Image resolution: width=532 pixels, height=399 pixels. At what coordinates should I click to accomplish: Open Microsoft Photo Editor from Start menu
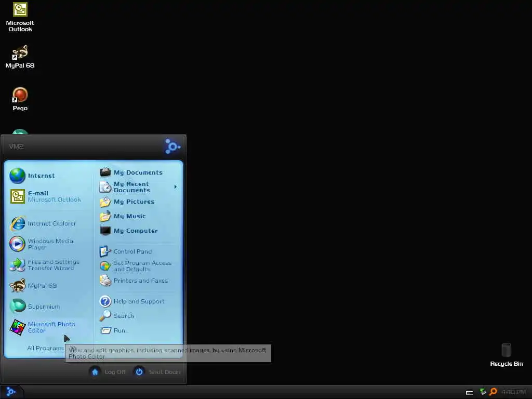point(47,327)
